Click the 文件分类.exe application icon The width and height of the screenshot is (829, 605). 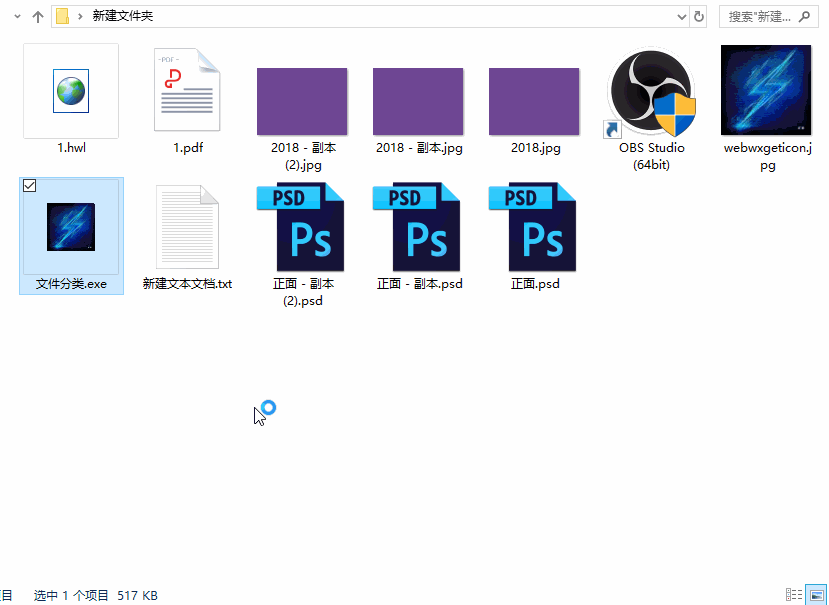point(71,227)
